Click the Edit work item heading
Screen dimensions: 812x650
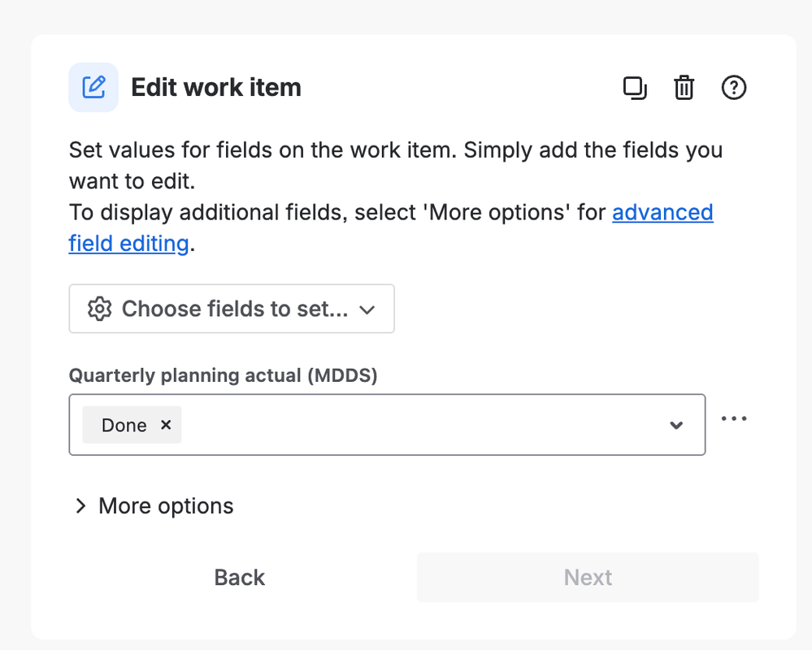tap(216, 87)
